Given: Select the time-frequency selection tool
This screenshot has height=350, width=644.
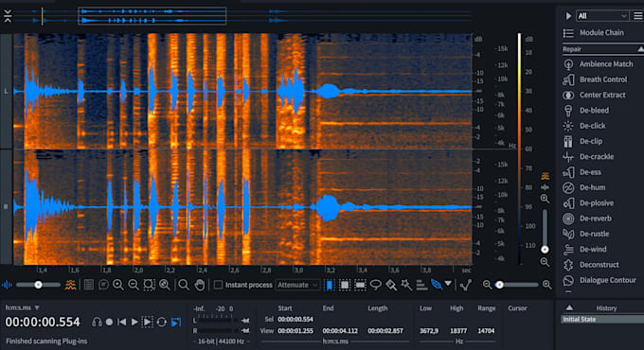Looking at the screenshot, I should 345,285.
